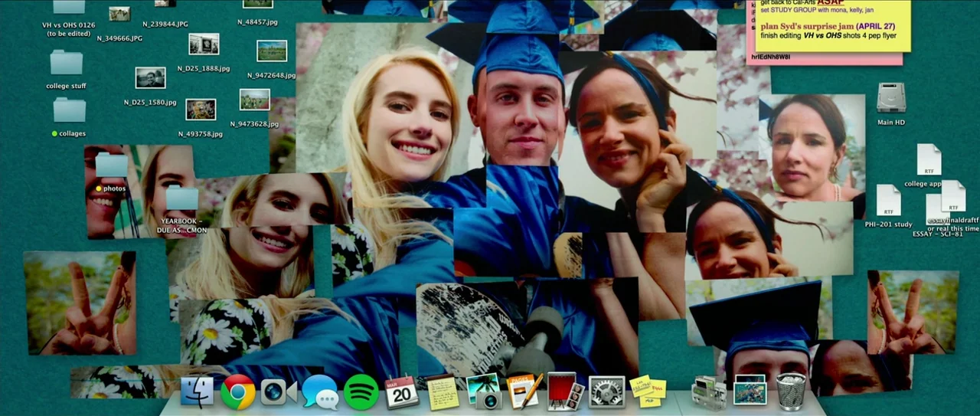980x416 pixels.
Task: Select the N_D25_1888.jpg image file
Action: [x=204, y=44]
